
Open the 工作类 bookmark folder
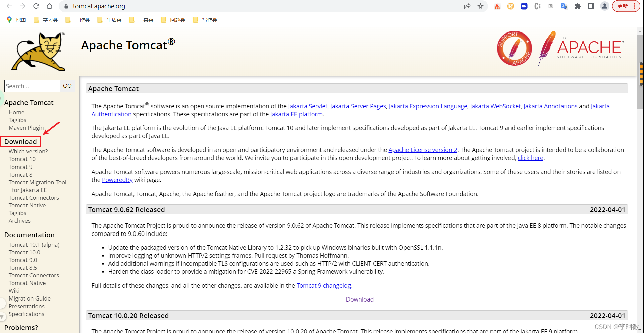(78, 20)
